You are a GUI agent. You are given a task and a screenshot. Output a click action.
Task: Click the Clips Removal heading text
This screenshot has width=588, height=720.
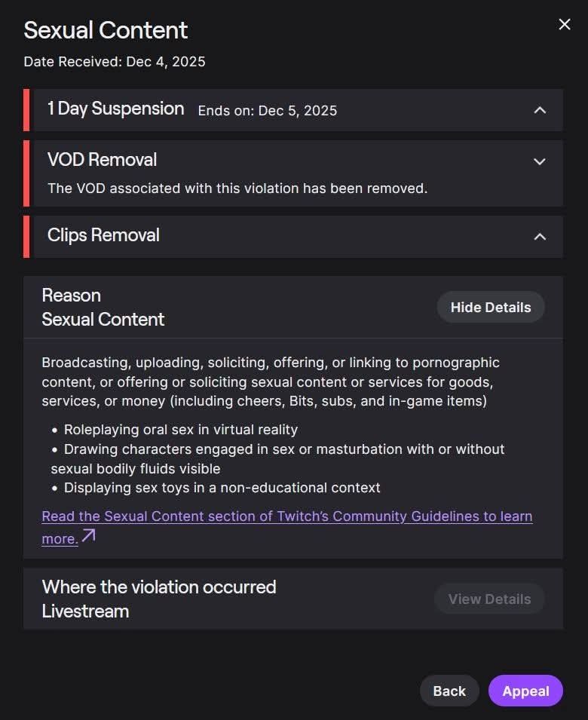(x=103, y=235)
